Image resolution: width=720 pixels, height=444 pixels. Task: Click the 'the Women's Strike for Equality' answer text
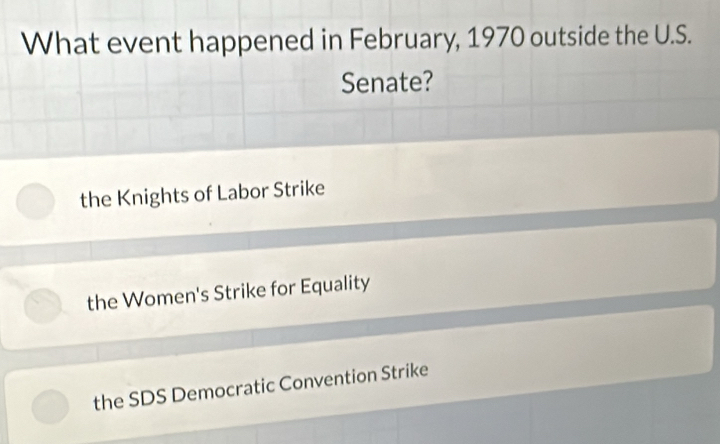(x=229, y=293)
